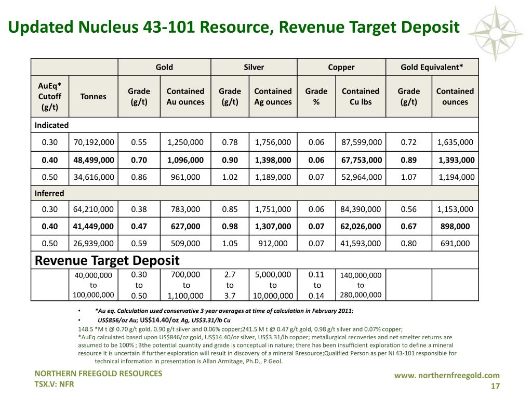Click the gold equivalent ounces 1,635,000
This screenshot has height=399, width=532.
click(x=455, y=142)
